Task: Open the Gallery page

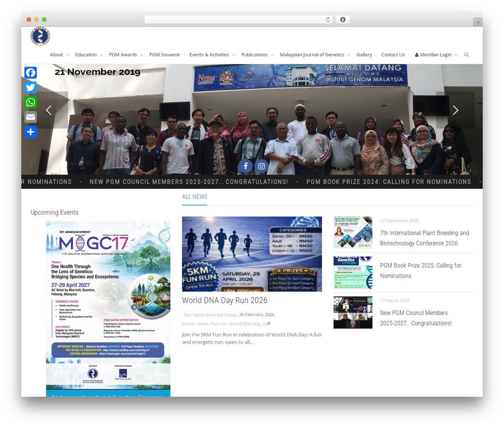Action: click(x=364, y=55)
